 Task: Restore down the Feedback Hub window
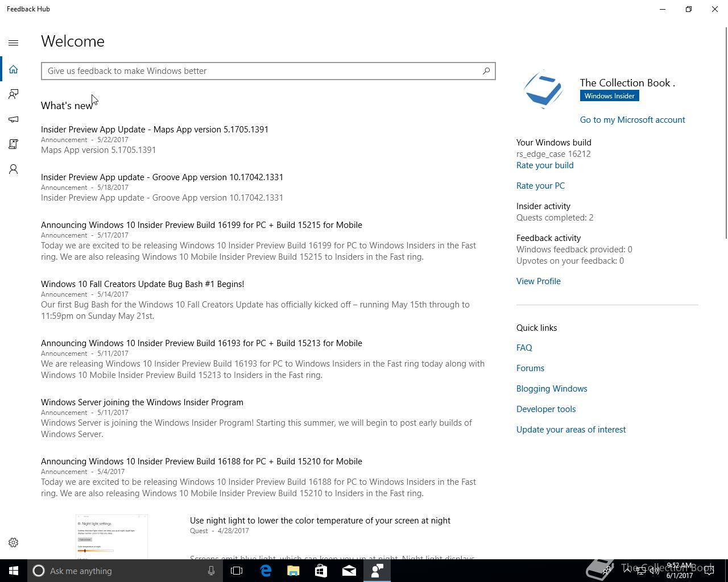(689, 9)
